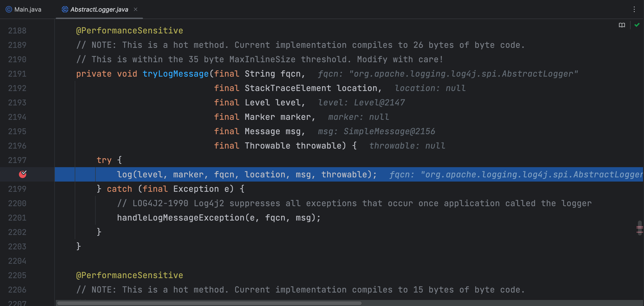Click the MaxInlineSize comment on line 2190
The height and width of the screenshot is (306, 644).
tap(260, 59)
